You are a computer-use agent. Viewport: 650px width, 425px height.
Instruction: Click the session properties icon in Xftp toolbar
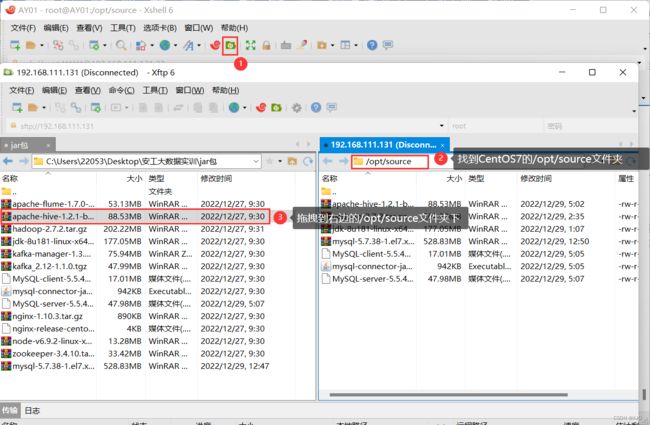tap(95, 108)
